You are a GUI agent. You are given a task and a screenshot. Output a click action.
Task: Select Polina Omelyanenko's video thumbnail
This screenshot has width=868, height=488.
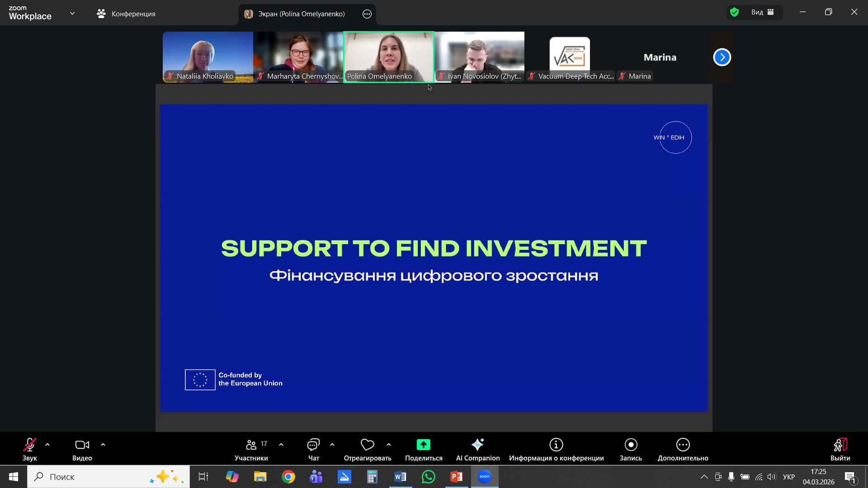point(389,56)
